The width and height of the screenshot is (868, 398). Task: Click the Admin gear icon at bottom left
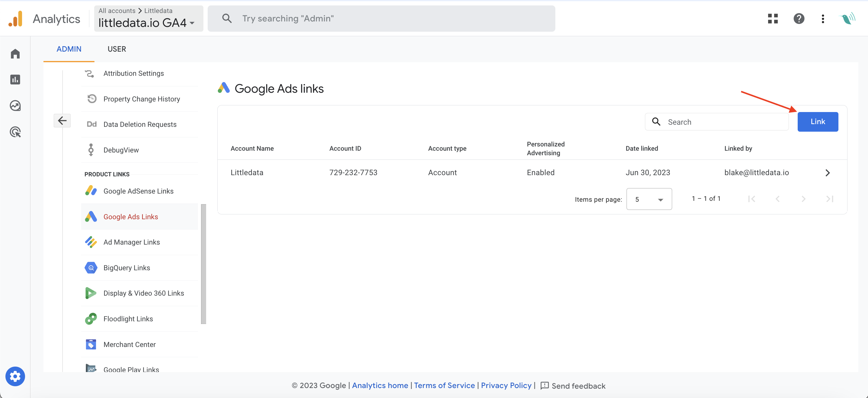[x=15, y=376]
